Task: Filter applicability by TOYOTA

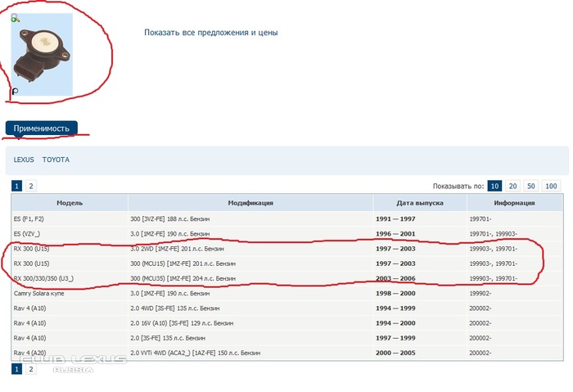Action: coord(56,160)
